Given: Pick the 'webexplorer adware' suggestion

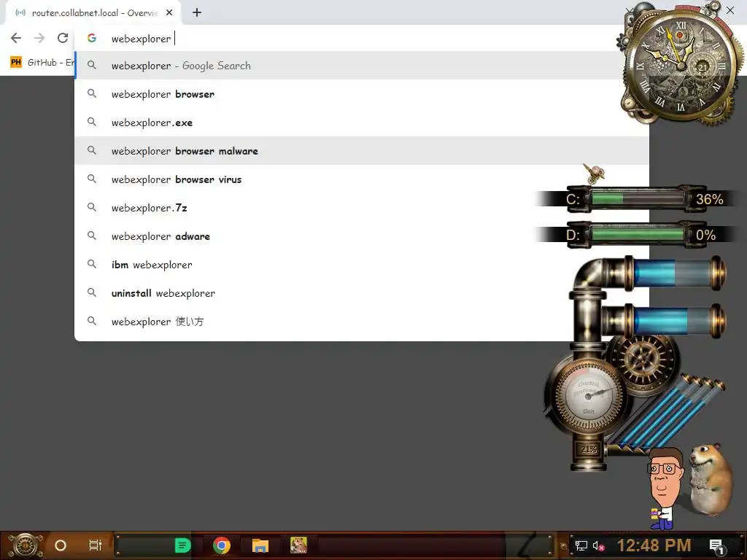Looking at the screenshot, I should click(362, 236).
